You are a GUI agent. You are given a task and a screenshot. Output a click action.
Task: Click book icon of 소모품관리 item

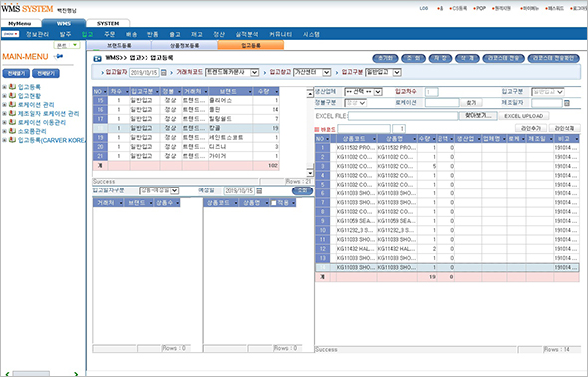pos(12,131)
